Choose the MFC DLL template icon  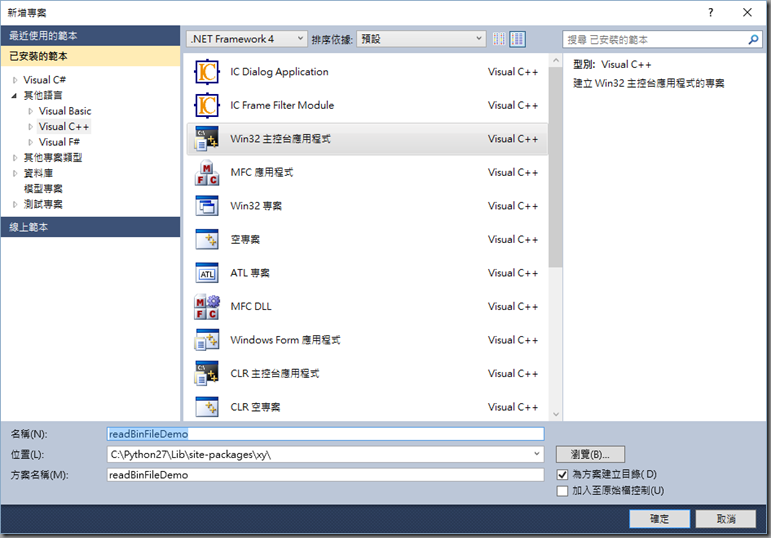click(207, 306)
